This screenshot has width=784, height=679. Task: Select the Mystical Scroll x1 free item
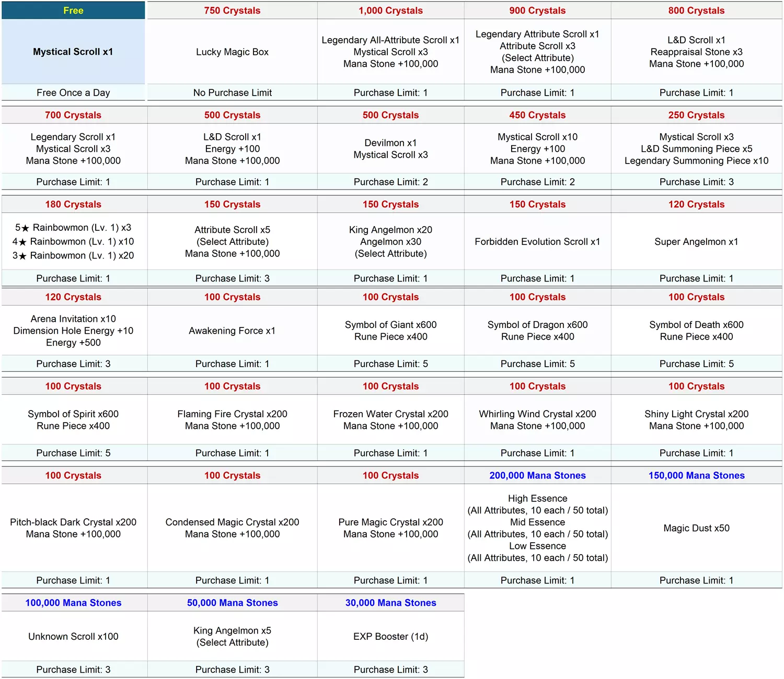(73, 52)
